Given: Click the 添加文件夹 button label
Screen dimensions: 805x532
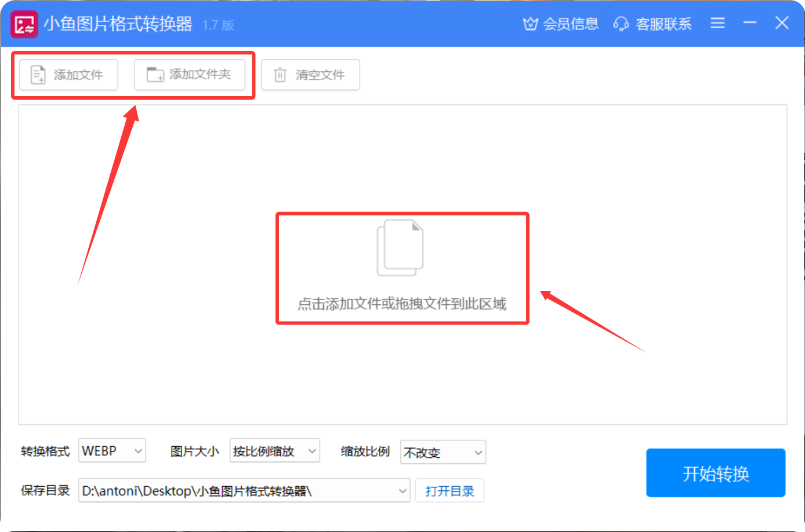Looking at the screenshot, I should click(200, 75).
